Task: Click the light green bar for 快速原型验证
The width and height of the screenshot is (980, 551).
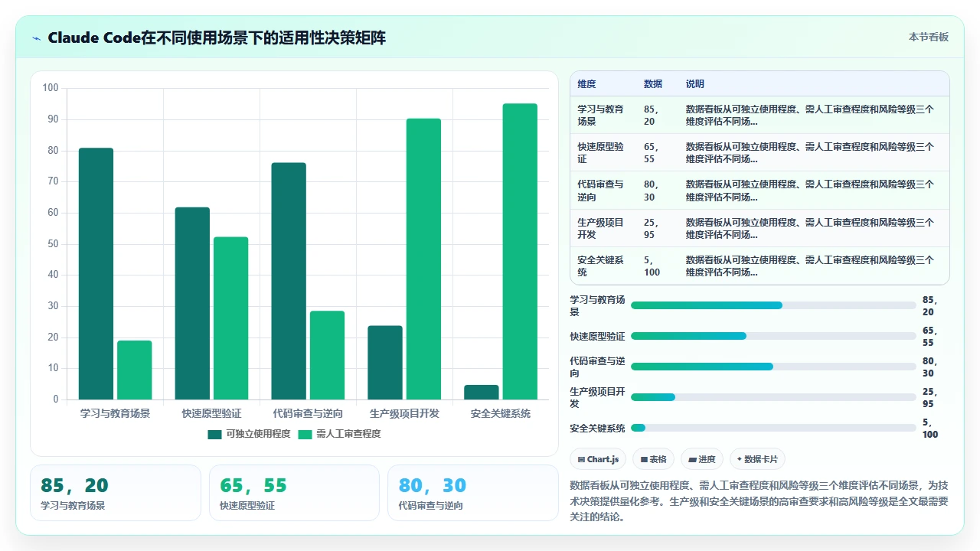Action: point(230,318)
